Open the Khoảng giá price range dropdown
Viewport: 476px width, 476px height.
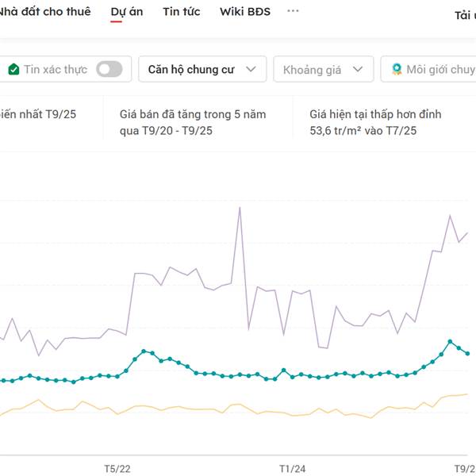coord(323,70)
